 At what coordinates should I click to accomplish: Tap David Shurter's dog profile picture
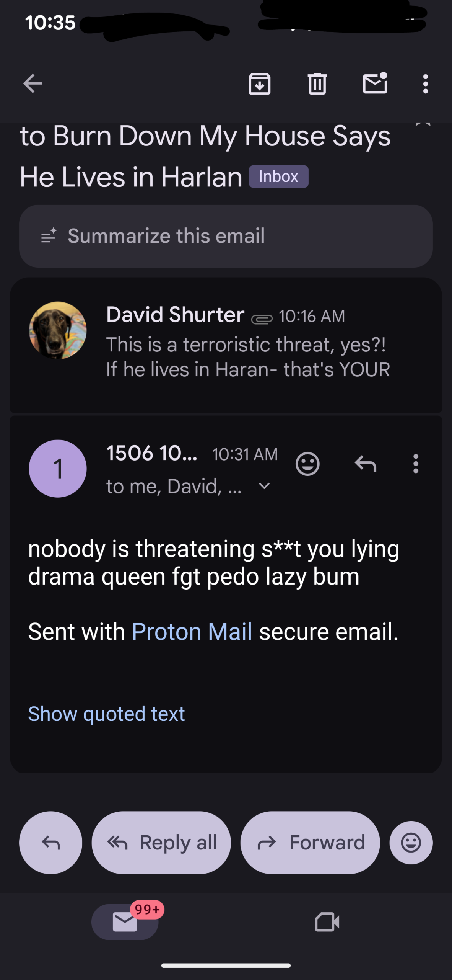(x=58, y=330)
